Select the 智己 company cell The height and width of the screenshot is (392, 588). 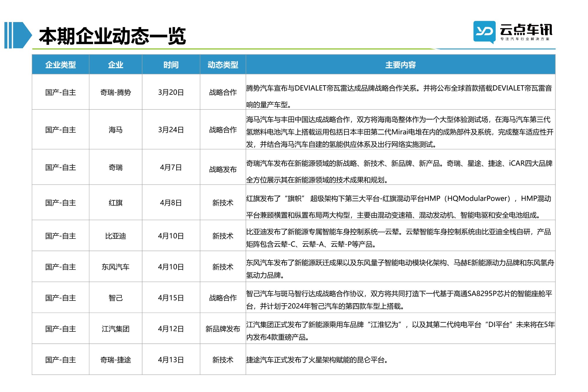pyautogui.click(x=116, y=298)
